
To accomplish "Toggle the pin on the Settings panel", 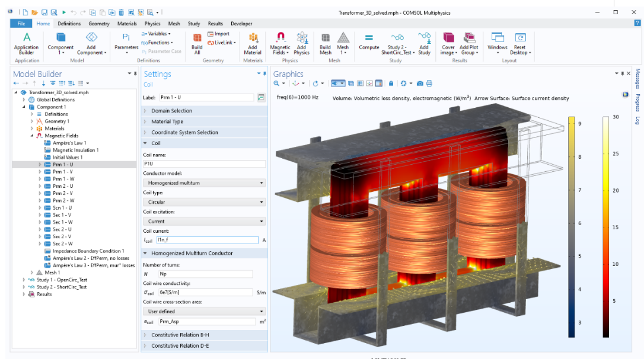I will tap(264, 73).
